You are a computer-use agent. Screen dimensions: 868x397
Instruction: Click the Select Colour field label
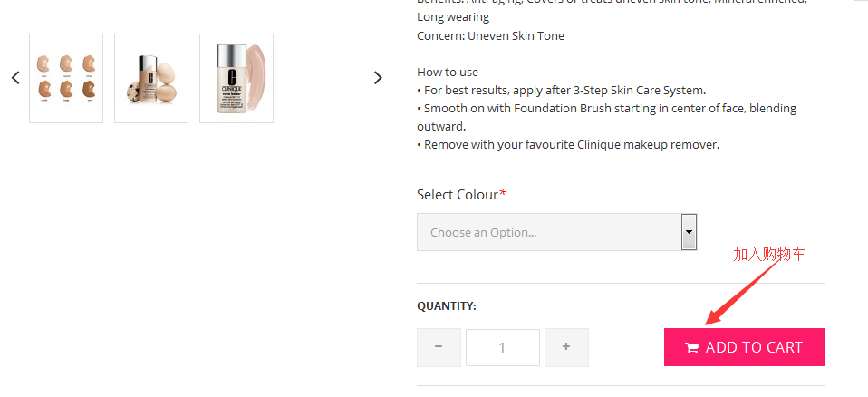click(x=458, y=195)
